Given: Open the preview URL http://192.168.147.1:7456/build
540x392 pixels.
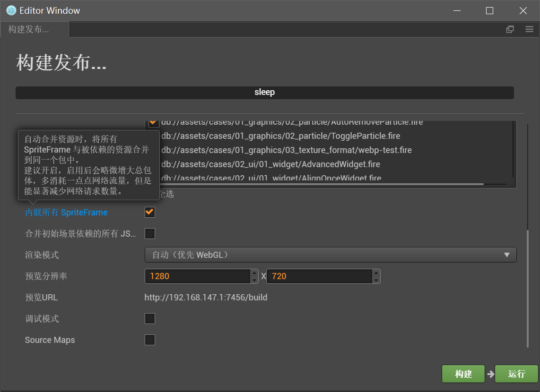Looking at the screenshot, I should [x=206, y=298].
